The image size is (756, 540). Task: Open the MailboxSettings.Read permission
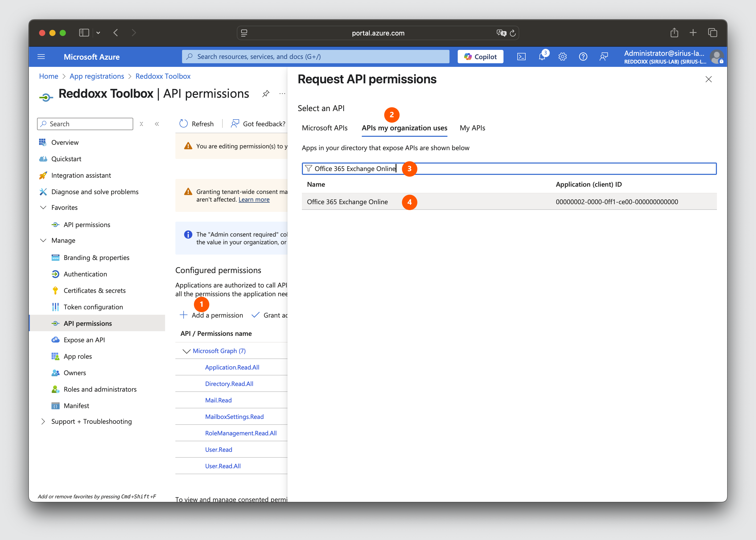point(234,417)
